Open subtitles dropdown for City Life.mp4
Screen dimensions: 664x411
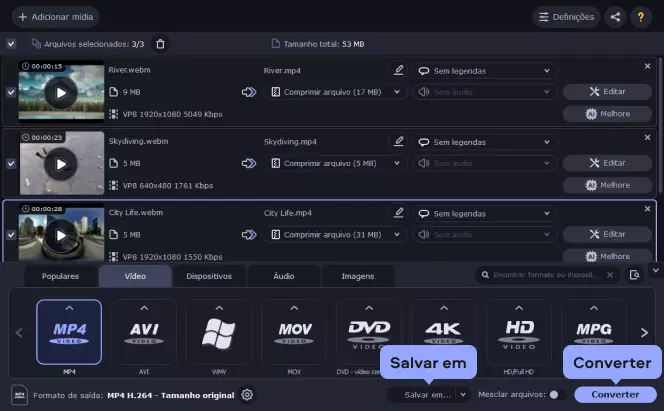tap(484, 214)
